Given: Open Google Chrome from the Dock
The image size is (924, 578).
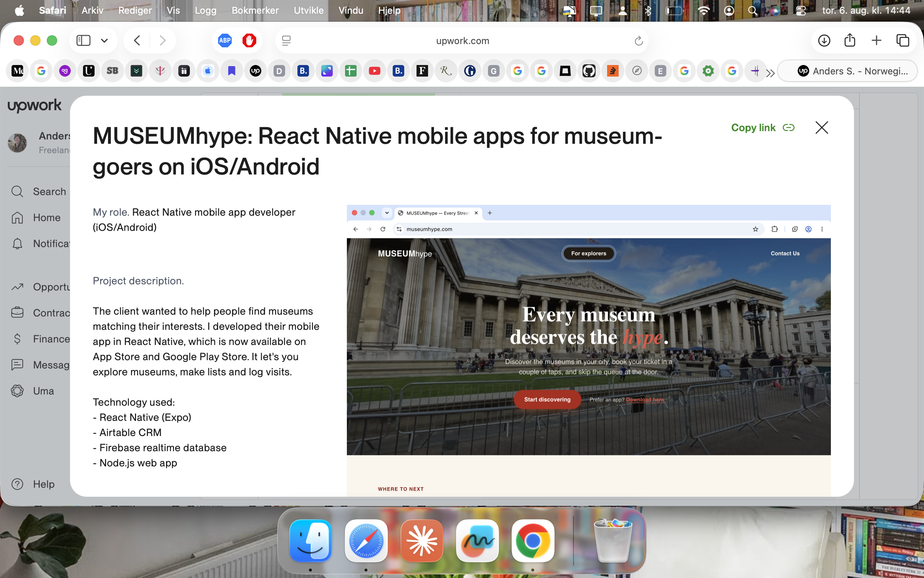Looking at the screenshot, I should (533, 540).
